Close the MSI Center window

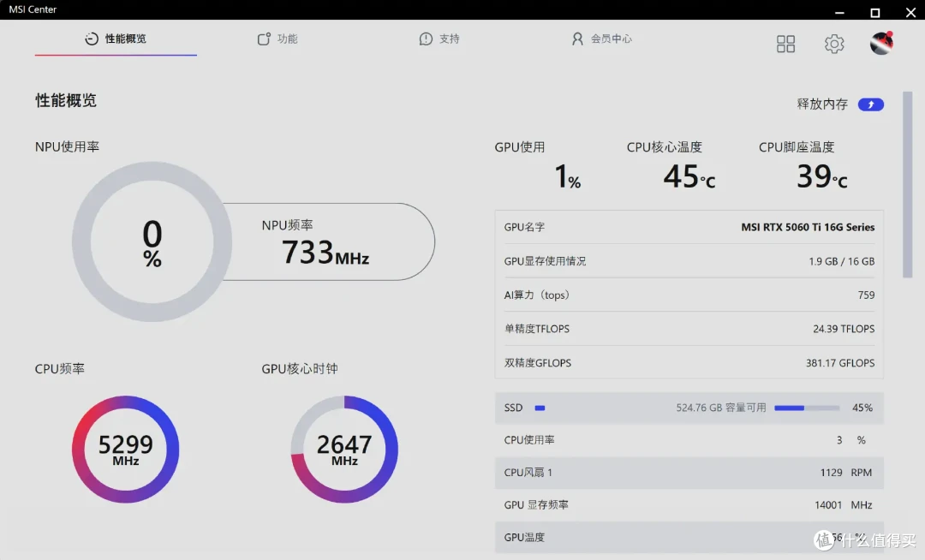pos(910,12)
